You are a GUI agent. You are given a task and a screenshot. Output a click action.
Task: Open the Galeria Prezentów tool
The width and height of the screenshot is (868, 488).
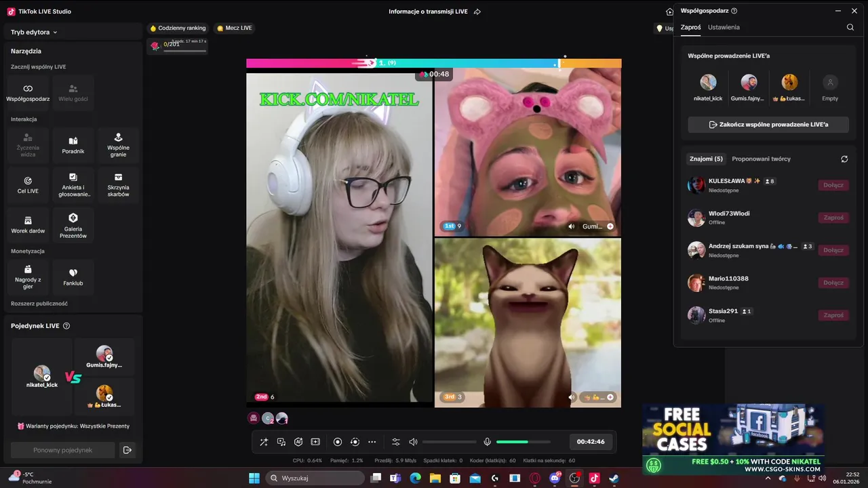click(x=73, y=225)
